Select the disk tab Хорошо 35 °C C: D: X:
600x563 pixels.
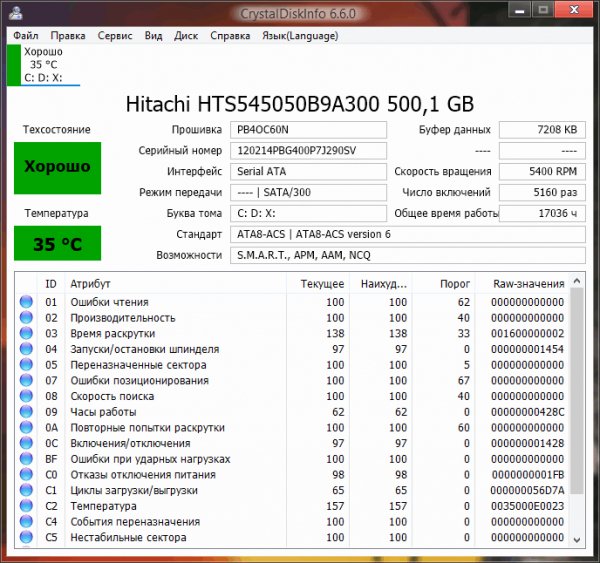(43, 65)
